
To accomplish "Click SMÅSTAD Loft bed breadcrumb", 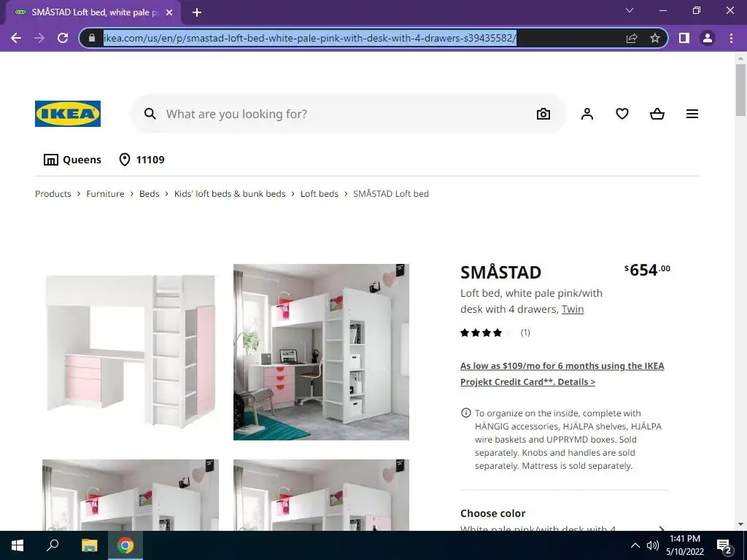I will point(391,194).
